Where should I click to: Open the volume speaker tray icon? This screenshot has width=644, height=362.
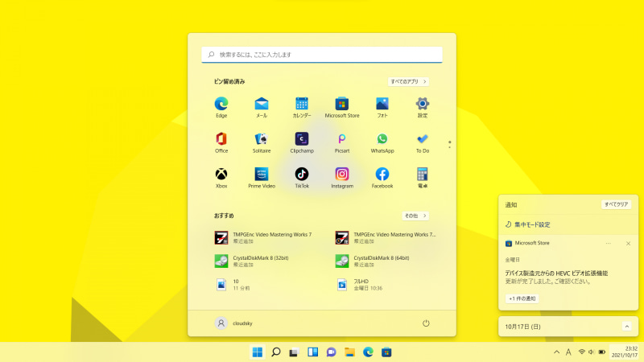[592, 352]
